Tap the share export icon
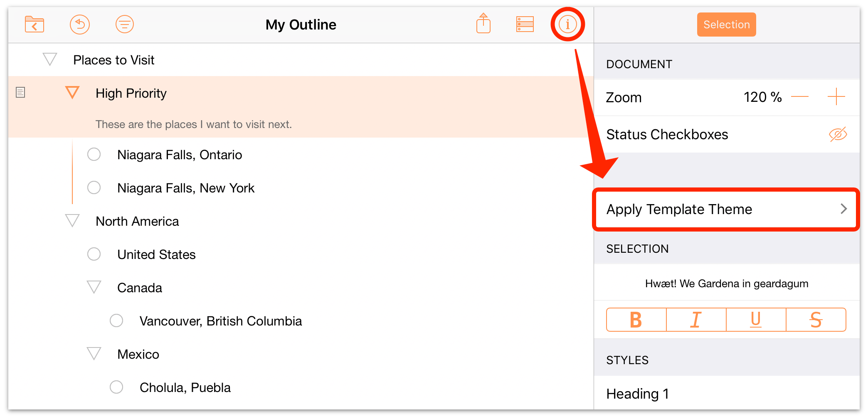 483,24
